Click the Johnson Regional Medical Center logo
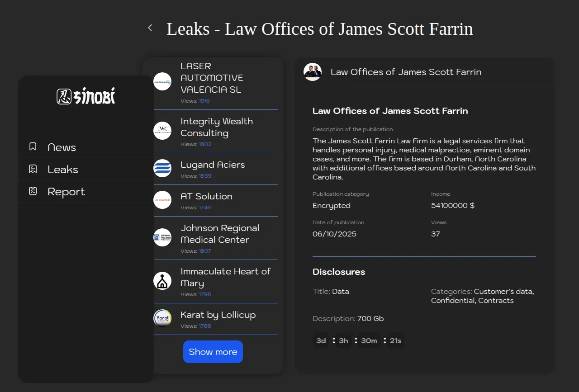The height and width of the screenshot is (392, 579). pyautogui.click(x=162, y=237)
